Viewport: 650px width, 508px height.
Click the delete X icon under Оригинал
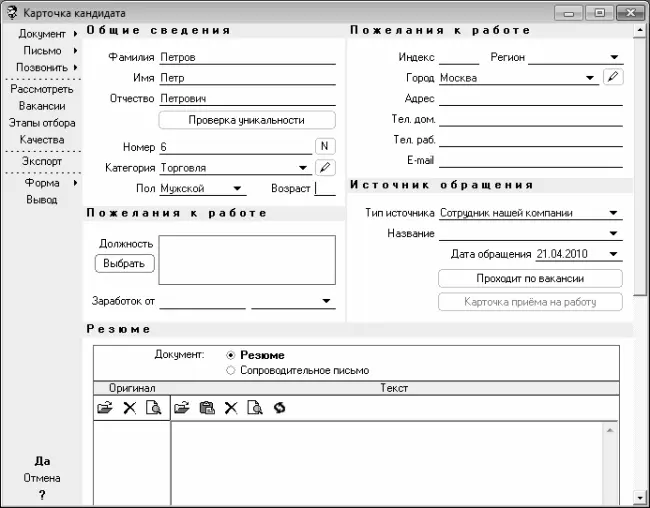[x=129, y=408]
